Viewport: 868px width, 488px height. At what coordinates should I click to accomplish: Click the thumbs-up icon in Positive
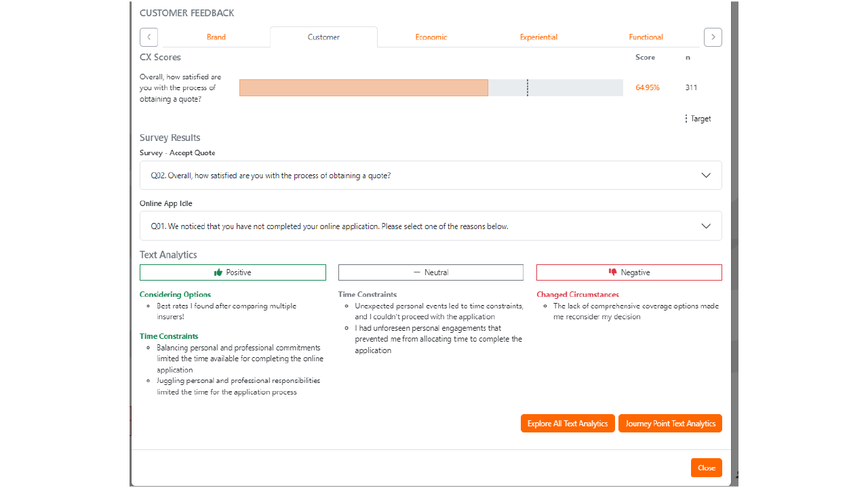tap(218, 272)
